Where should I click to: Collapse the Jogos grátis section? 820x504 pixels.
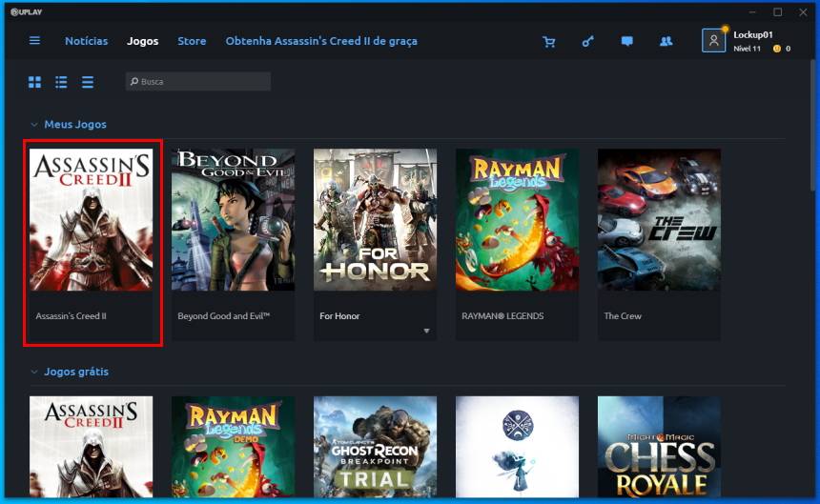point(34,372)
